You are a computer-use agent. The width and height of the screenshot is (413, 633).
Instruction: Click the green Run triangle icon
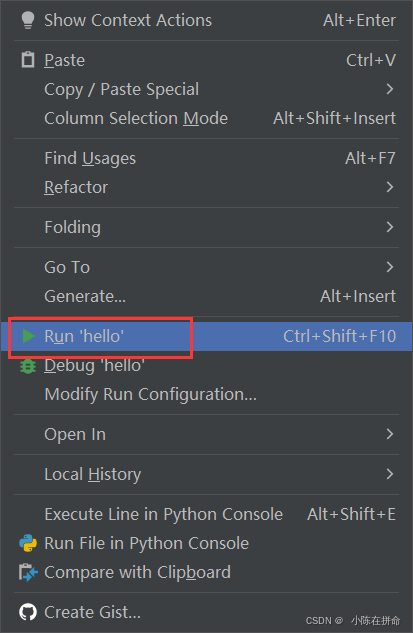tap(28, 336)
